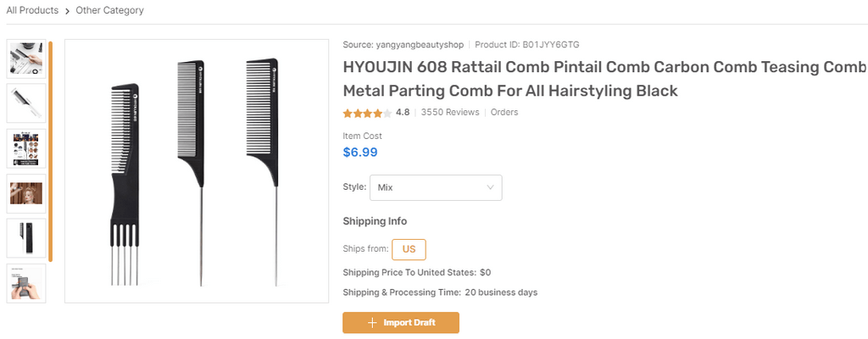Select the fifth black comb package thumbnail
Screen dimensions: 868x339
(26, 238)
